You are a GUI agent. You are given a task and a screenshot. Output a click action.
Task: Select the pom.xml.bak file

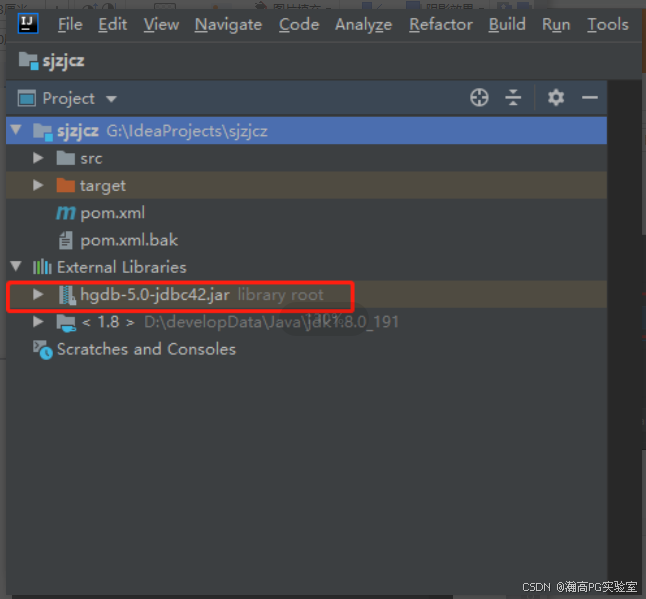[306, 240]
